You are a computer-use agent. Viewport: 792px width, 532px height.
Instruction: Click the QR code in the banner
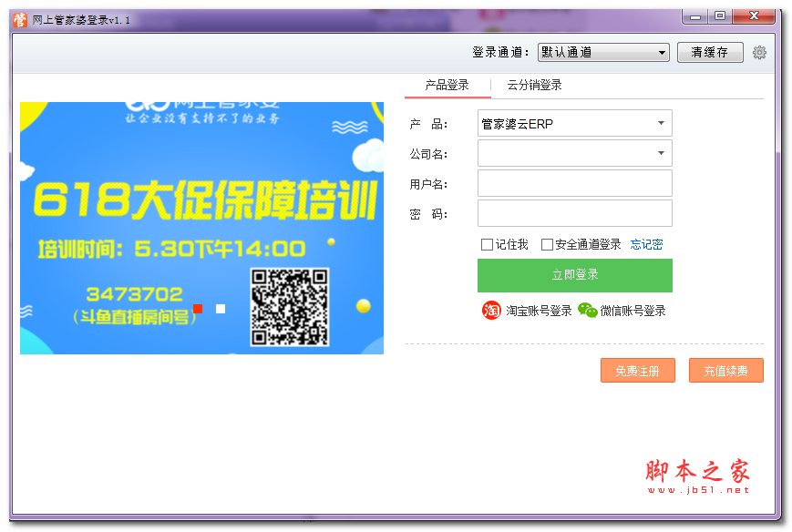tap(290, 307)
